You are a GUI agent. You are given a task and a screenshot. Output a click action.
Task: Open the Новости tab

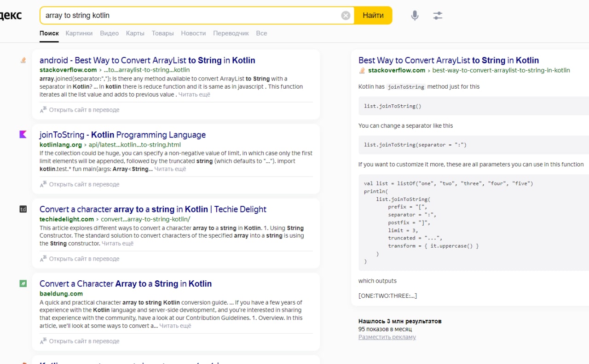point(193,33)
